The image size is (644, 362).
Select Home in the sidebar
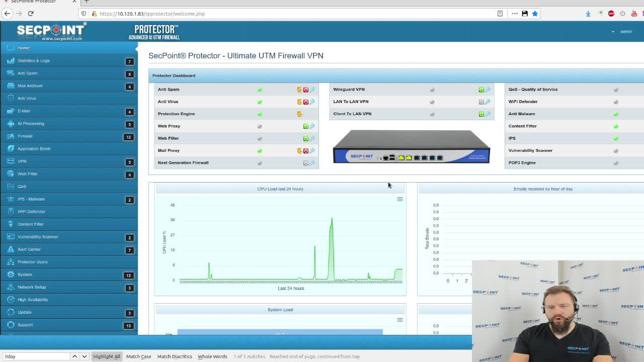pyautogui.click(x=69, y=48)
